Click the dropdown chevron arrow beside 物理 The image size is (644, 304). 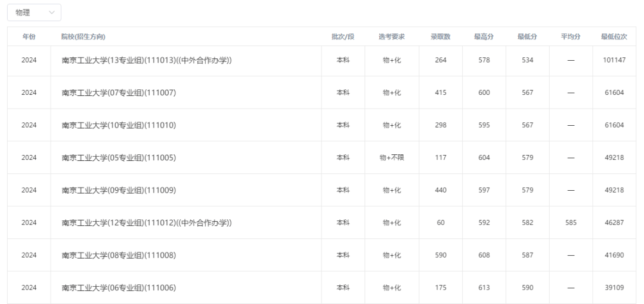tap(52, 13)
